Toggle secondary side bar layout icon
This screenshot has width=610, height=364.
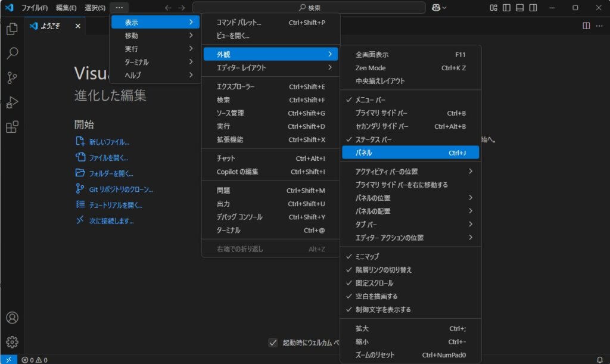pyautogui.click(x=533, y=8)
